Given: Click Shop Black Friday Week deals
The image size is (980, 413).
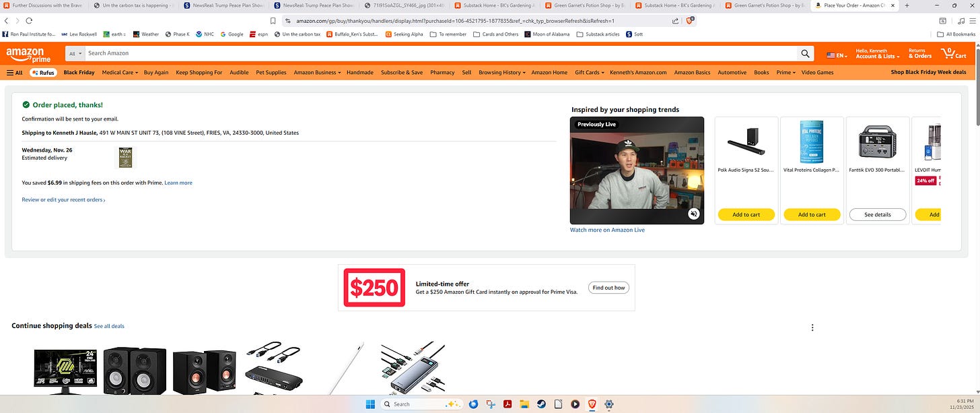Looking at the screenshot, I should point(928,72).
